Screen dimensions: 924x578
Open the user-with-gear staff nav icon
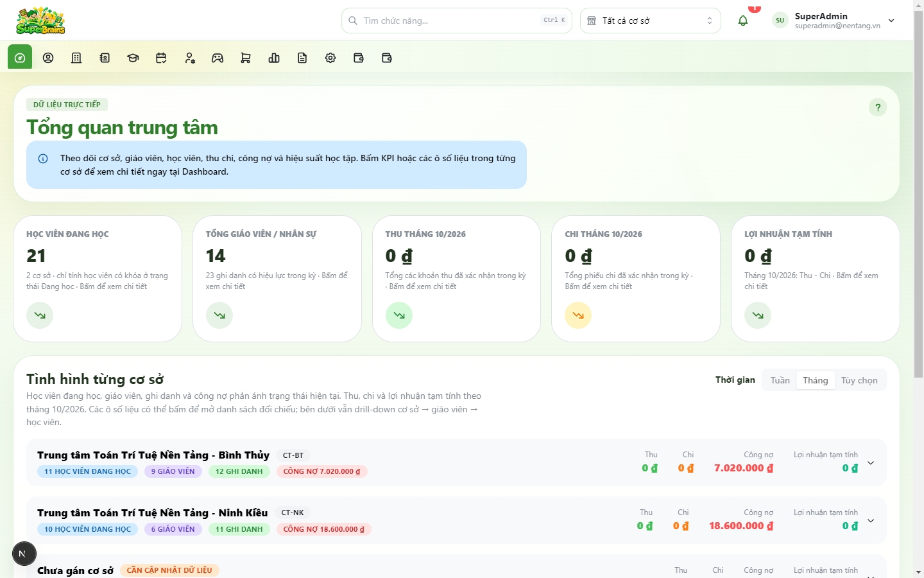[189, 58]
